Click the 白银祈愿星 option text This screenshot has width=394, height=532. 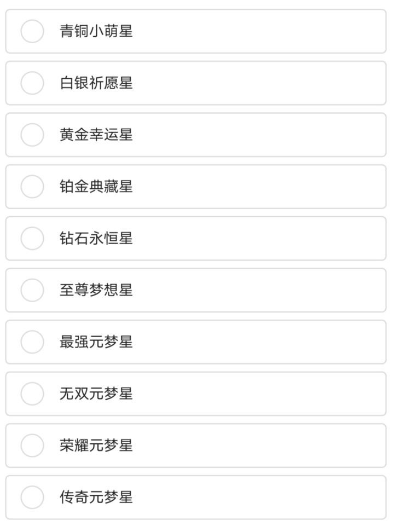(96, 83)
